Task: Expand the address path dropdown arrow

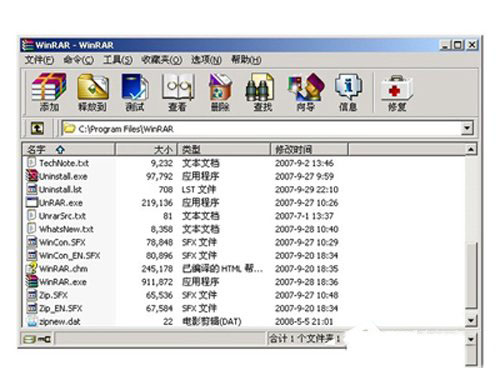Action: (467, 128)
